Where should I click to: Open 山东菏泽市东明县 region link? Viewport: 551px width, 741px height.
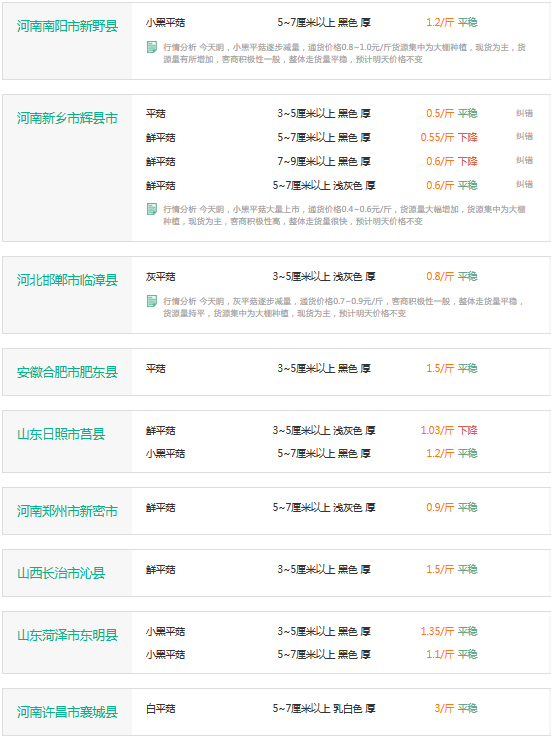(x=67, y=635)
